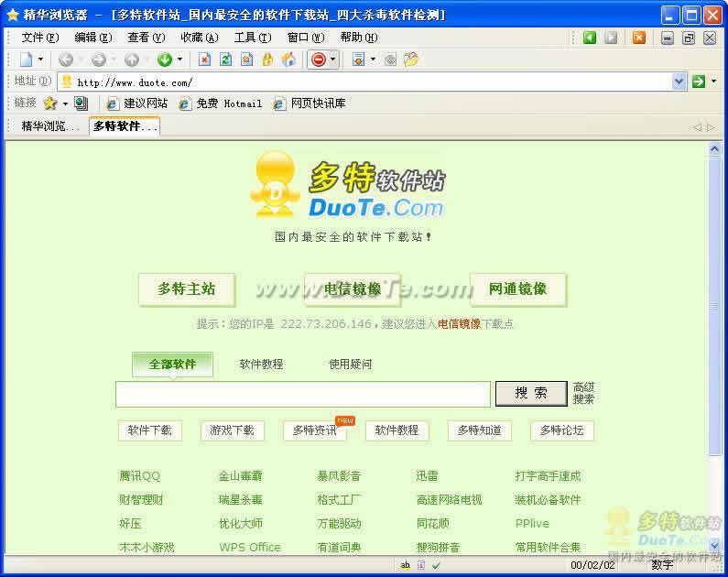
Task: Click the stacked pages globe icon
Action: pyautogui.click(x=81, y=103)
